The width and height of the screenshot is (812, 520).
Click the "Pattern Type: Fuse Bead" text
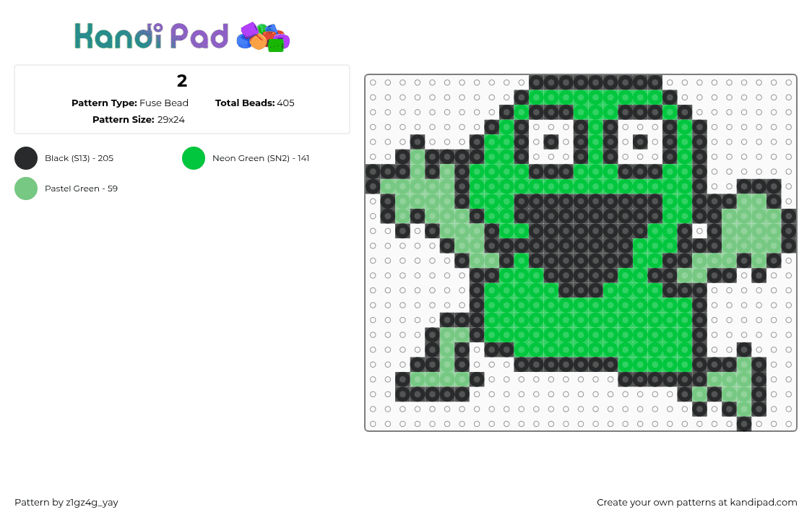130,103
